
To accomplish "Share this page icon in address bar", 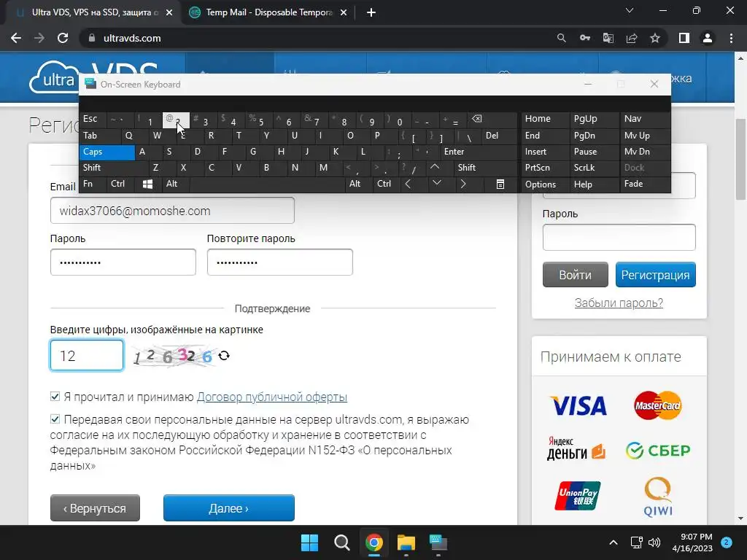I will 632,38.
